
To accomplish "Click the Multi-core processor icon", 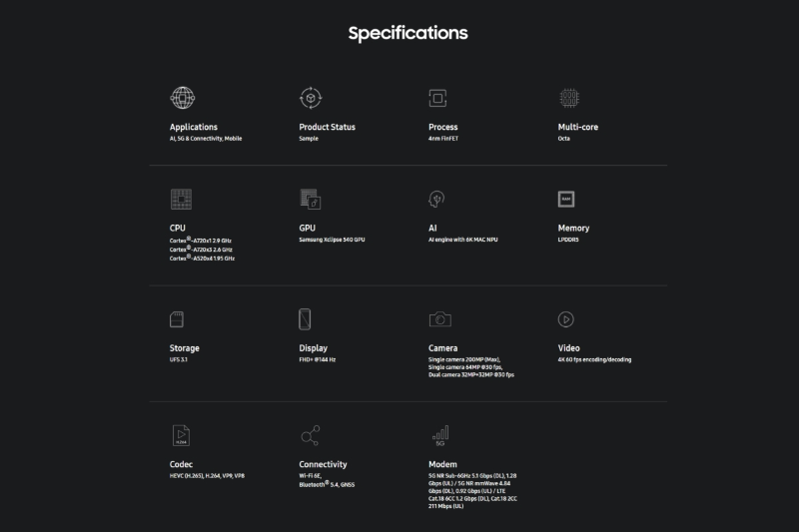I will click(569, 98).
